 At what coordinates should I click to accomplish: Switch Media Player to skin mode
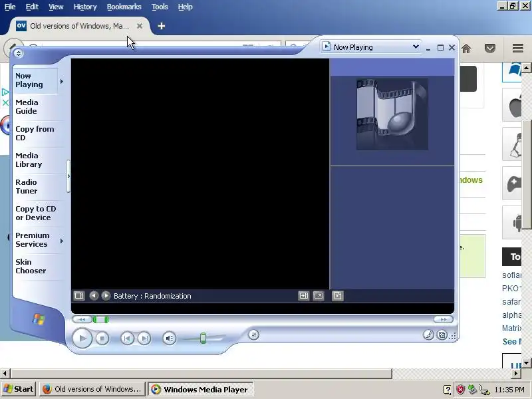click(x=442, y=335)
